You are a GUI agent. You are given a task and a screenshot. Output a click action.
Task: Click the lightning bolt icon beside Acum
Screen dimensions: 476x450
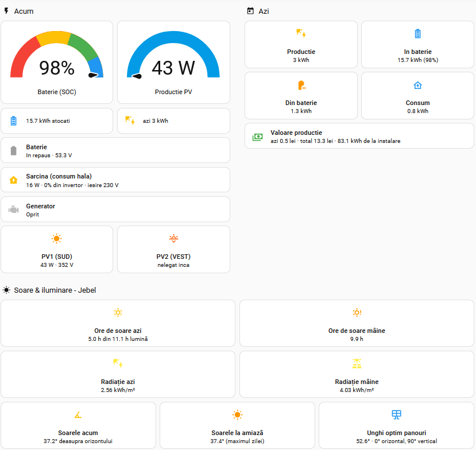point(6,11)
